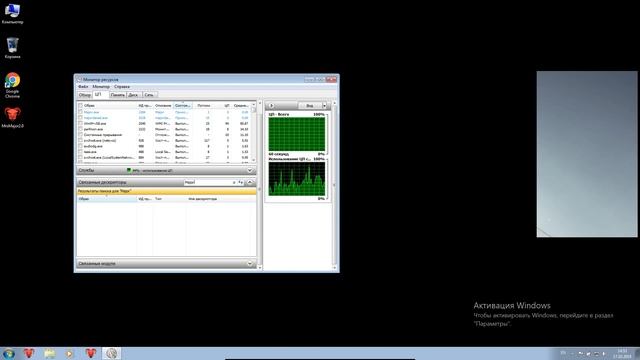Collapse the graphs pane with arrow button
Screen dimensions: 640x360
point(271,106)
